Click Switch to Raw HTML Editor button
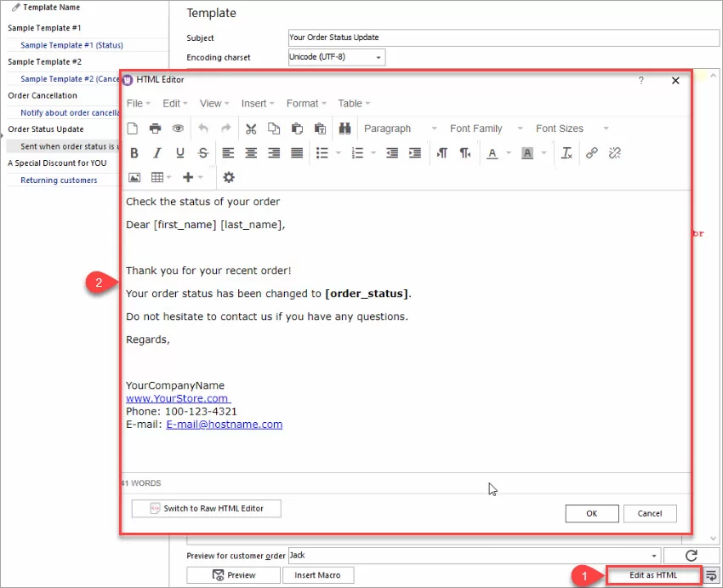The height and width of the screenshot is (588, 723). pos(206,508)
